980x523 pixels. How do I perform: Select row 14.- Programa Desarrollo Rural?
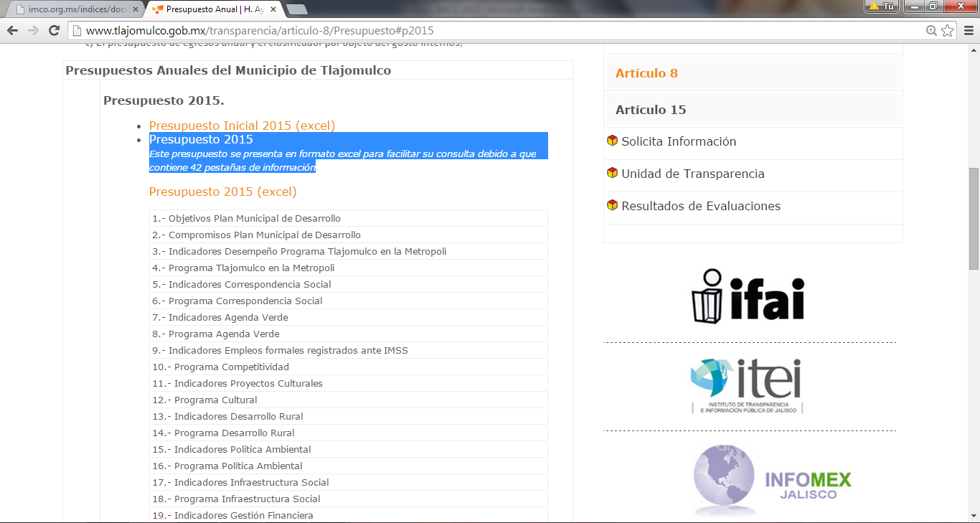[x=349, y=433]
